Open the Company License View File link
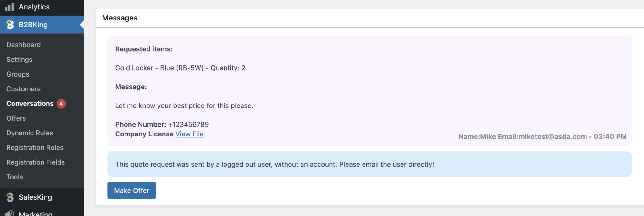This screenshot has width=644, height=216. [189, 134]
